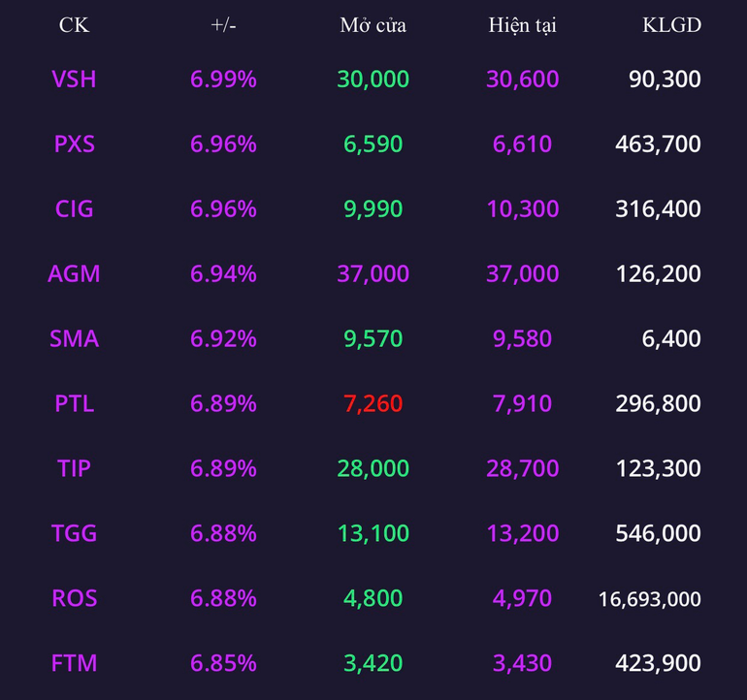Select the FTM stock symbol
The image size is (747, 700).
74,663
